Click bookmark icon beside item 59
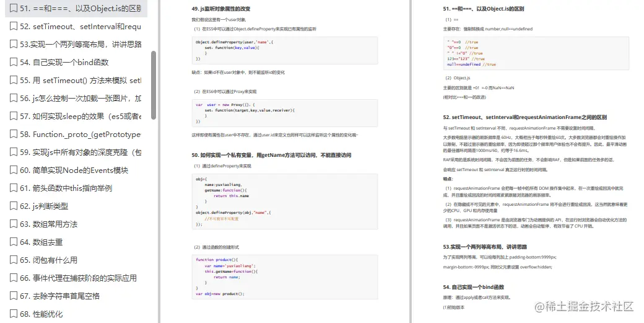This screenshot has width=644, height=323. pos(14,153)
